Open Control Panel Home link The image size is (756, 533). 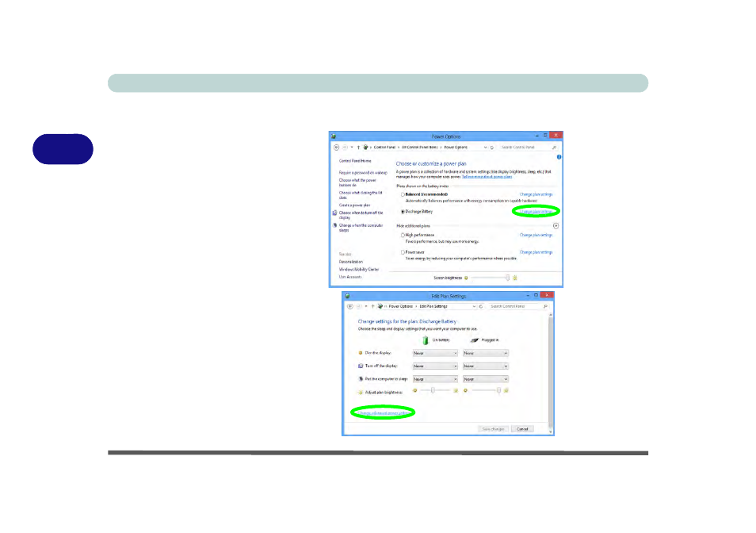[355, 161]
